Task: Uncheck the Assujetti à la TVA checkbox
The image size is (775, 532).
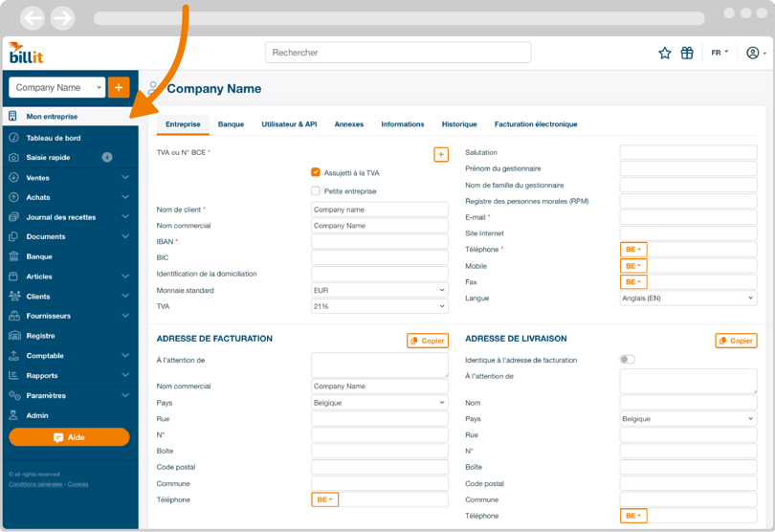Action: click(x=316, y=172)
